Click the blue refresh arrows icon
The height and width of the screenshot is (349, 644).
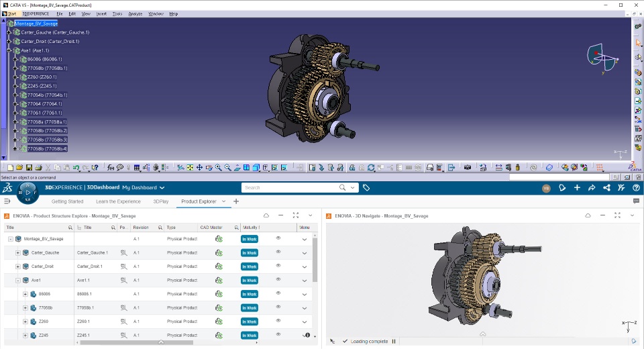[371, 168]
